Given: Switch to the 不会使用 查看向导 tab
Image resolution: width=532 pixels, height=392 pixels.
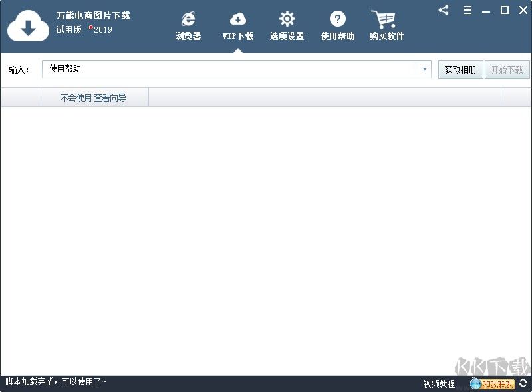Looking at the screenshot, I should [94, 96].
